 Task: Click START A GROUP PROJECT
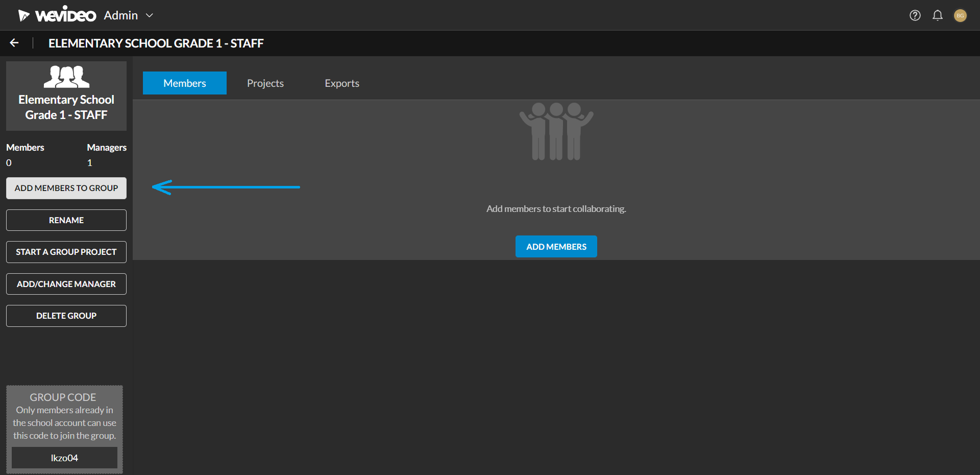pyautogui.click(x=66, y=252)
